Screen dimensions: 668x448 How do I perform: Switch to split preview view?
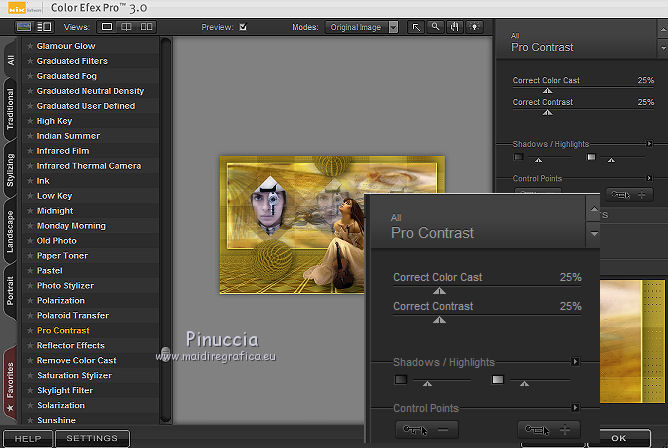tap(126, 27)
